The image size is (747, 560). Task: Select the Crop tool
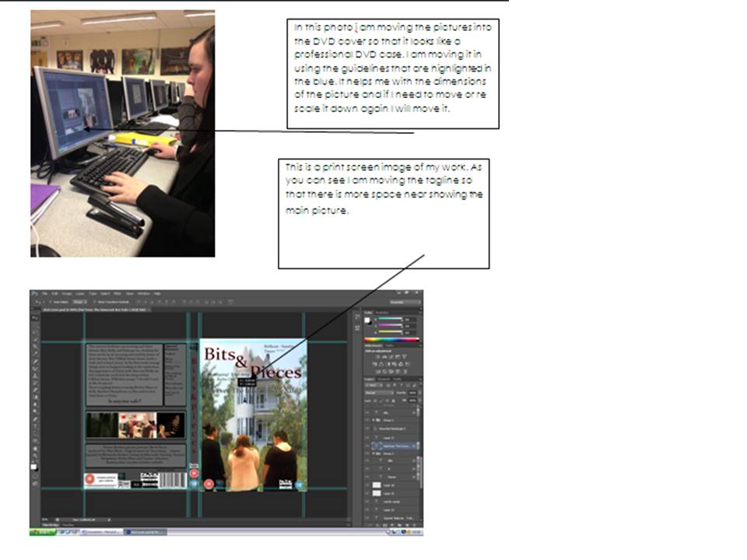pos(35,346)
